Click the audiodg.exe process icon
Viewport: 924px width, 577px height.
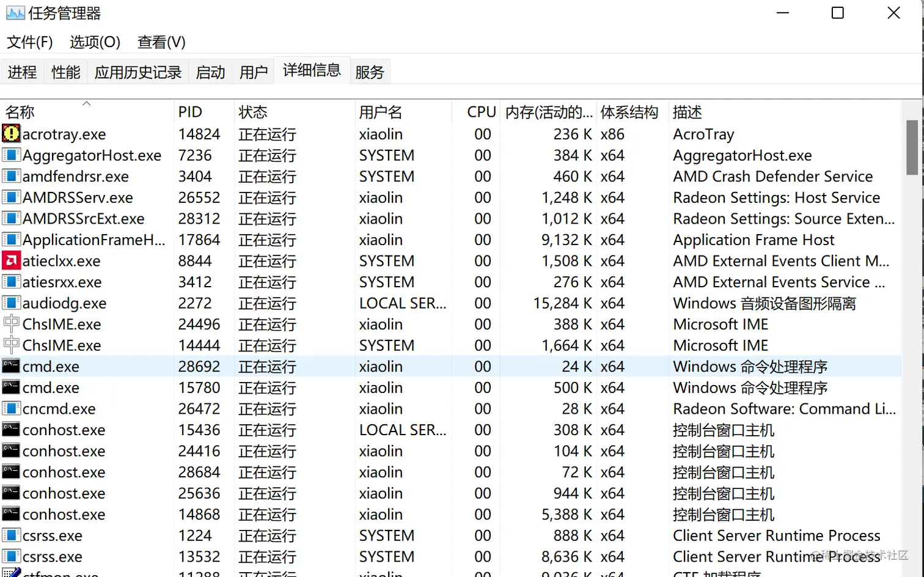coord(11,303)
